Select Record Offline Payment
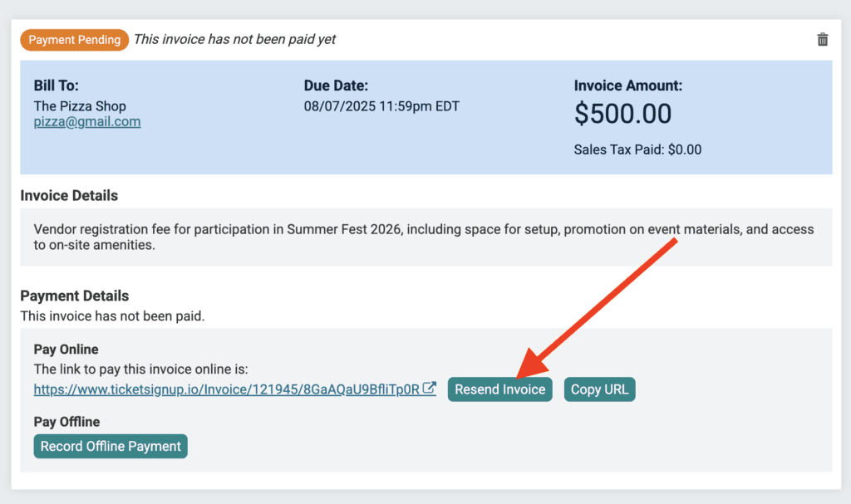Image resolution: width=851 pixels, height=504 pixels. 111,446
